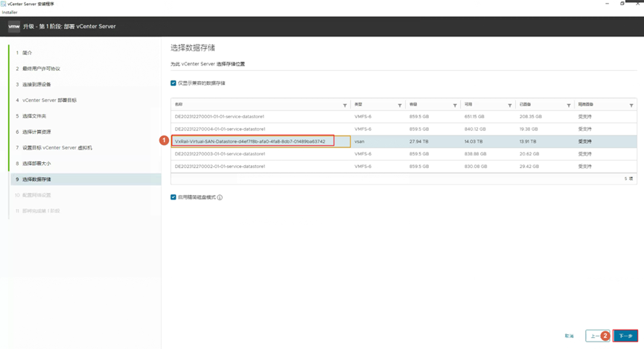Open info tooltip for thin disk mode
Screen dimensions: 644x349
pyautogui.click(x=220, y=197)
